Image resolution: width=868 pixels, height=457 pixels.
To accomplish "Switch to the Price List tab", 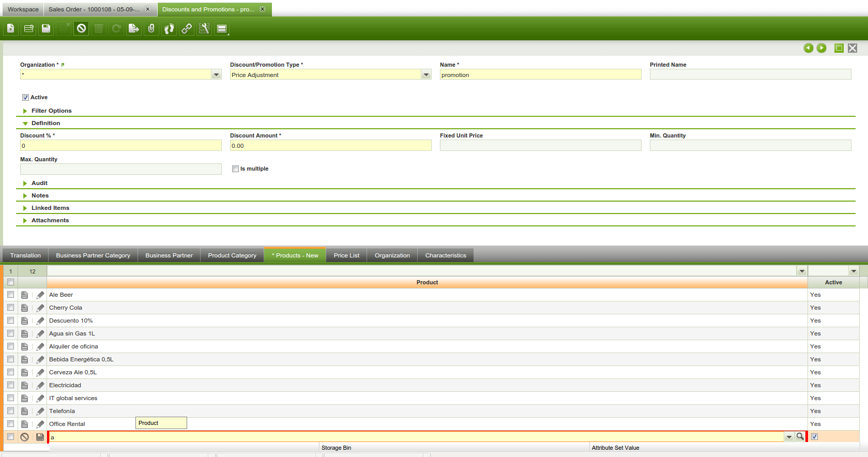I will click(x=346, y=255).
